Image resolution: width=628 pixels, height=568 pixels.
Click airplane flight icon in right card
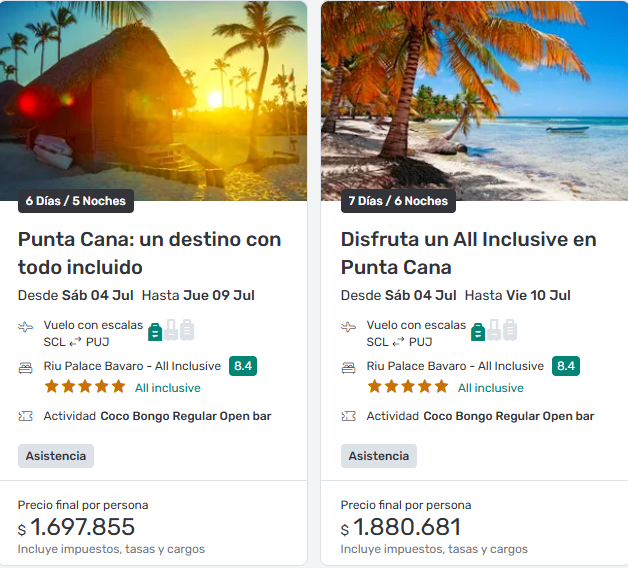click(349, 327)
